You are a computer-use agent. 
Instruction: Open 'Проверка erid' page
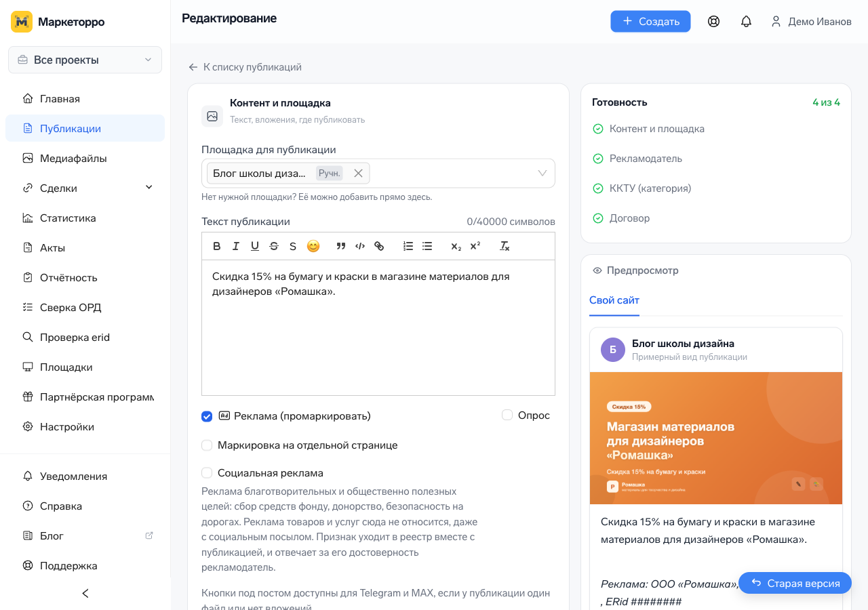coord(85,337)
